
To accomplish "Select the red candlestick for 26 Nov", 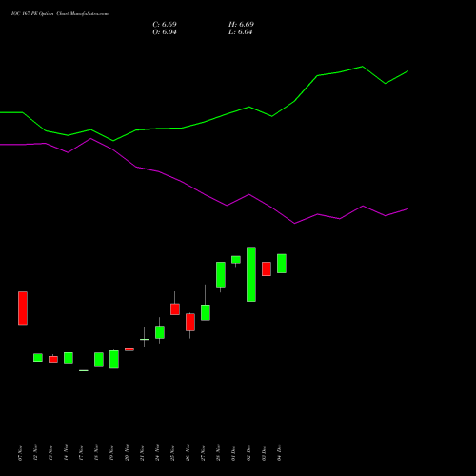I will (190, 323).
